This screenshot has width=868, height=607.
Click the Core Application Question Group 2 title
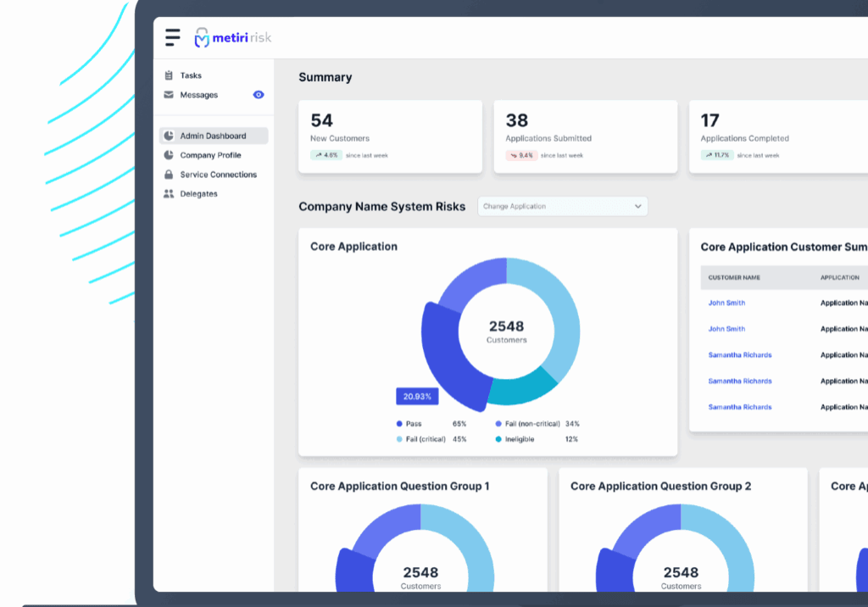click(x=661, y=487)
